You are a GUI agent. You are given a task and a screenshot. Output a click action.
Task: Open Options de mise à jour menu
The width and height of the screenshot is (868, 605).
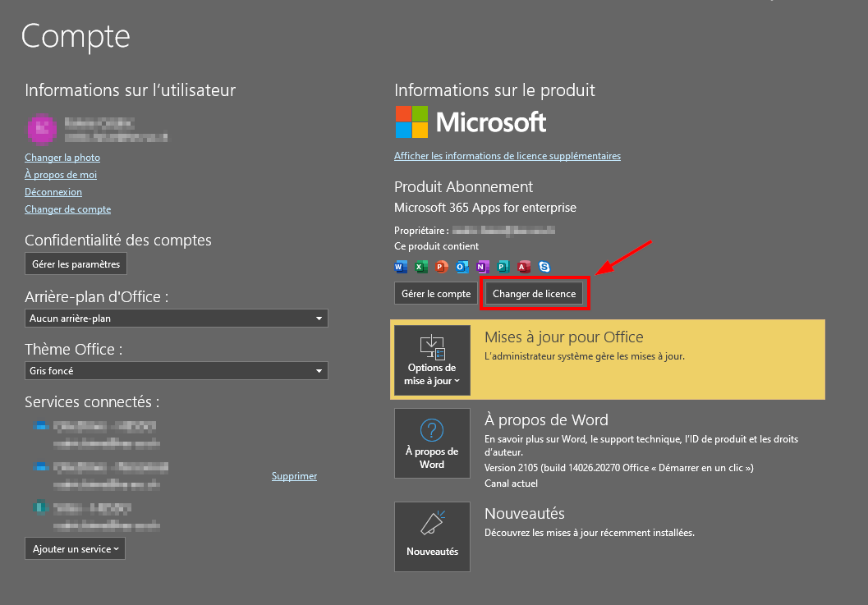(x=432, y=360)
